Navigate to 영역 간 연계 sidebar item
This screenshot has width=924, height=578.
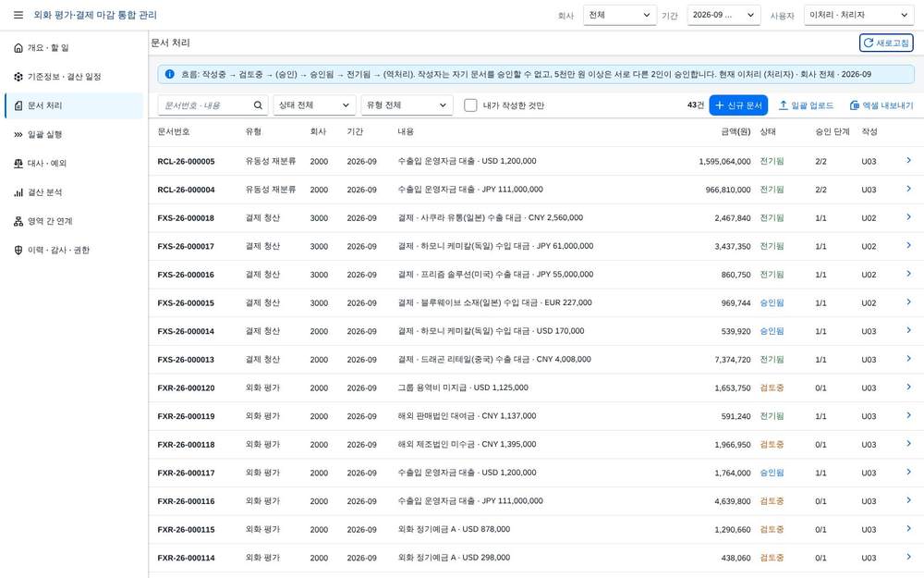click(x=74, y=221)
